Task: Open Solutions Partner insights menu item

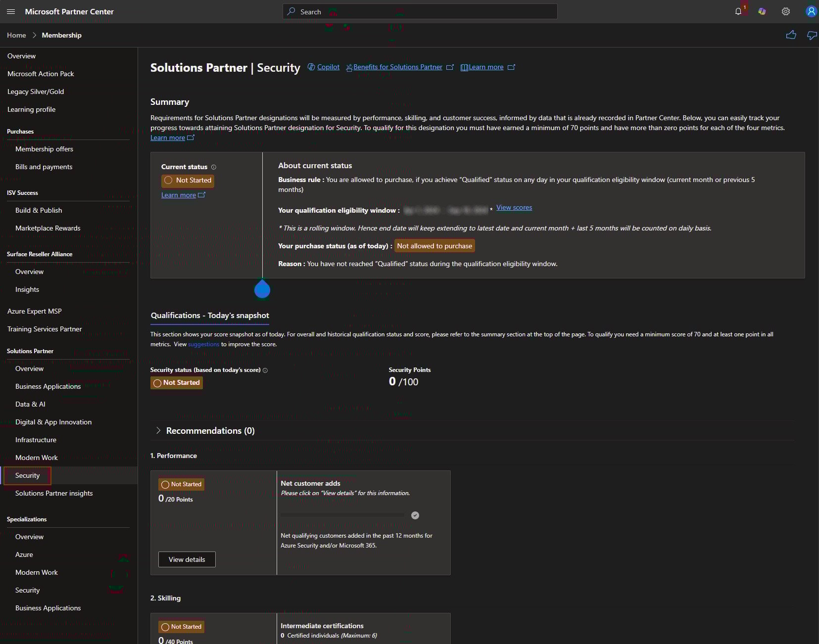Action: (x=54, y=493)
